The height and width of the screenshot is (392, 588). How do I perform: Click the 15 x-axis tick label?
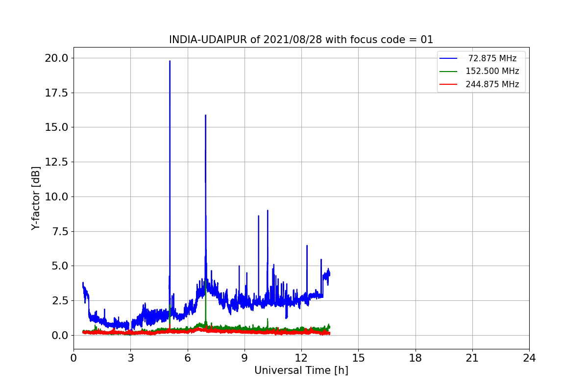358,358
